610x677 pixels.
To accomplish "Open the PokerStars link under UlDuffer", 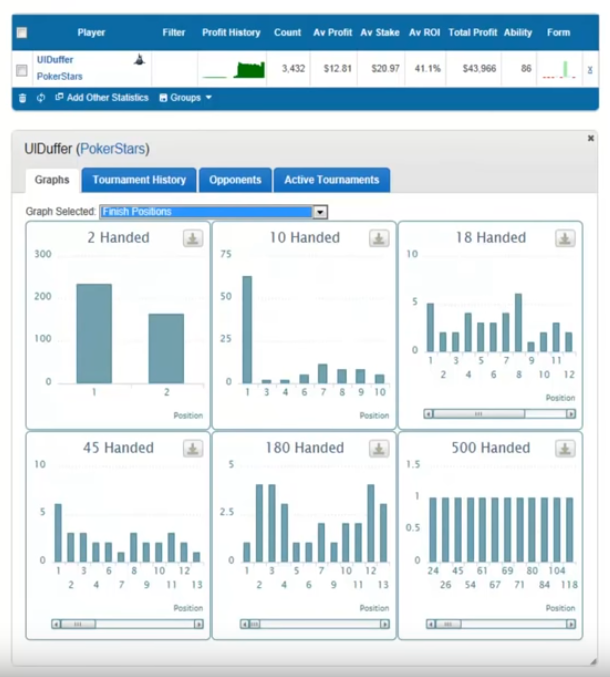I will click(60, 76).
